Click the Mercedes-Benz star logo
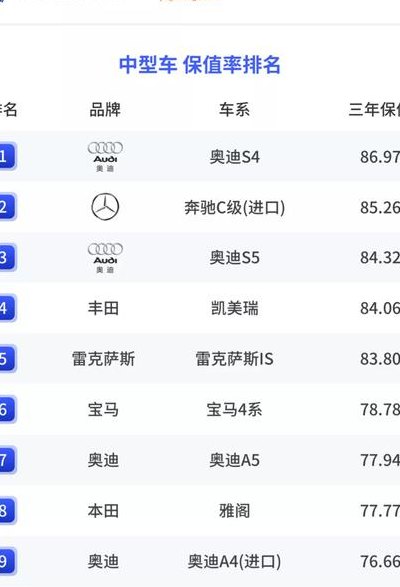400x587 pixels. pyautogui.click(x=105, y=207)
